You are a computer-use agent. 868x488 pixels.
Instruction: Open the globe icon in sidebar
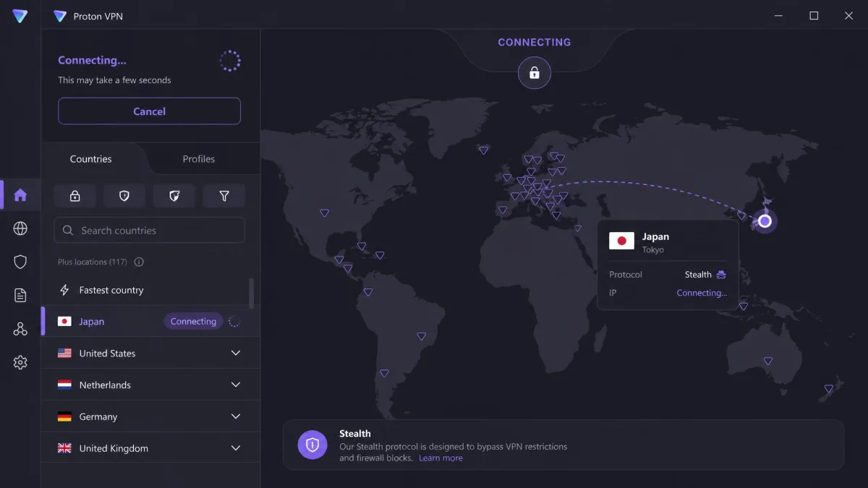pos(20,228)
